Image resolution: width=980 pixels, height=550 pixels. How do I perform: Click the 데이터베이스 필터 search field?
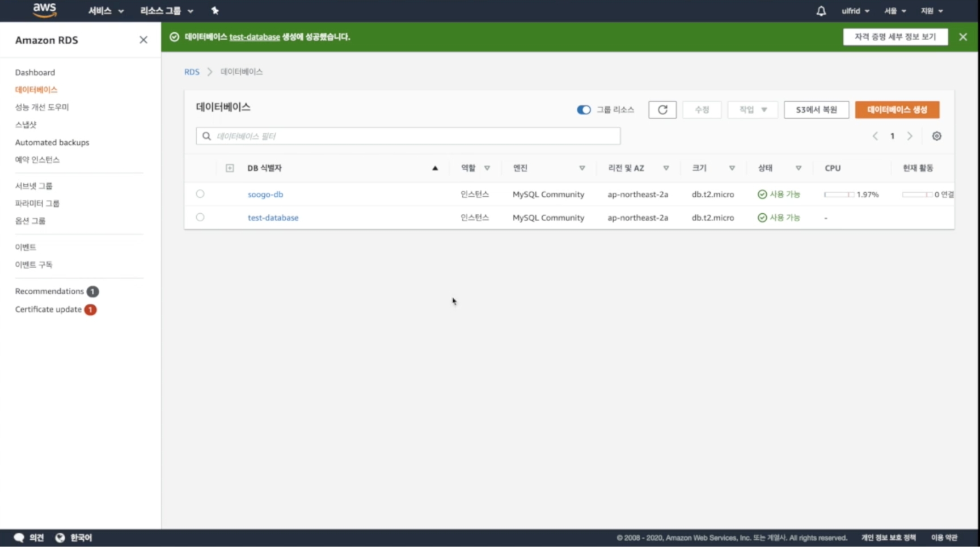click(408, 136)
